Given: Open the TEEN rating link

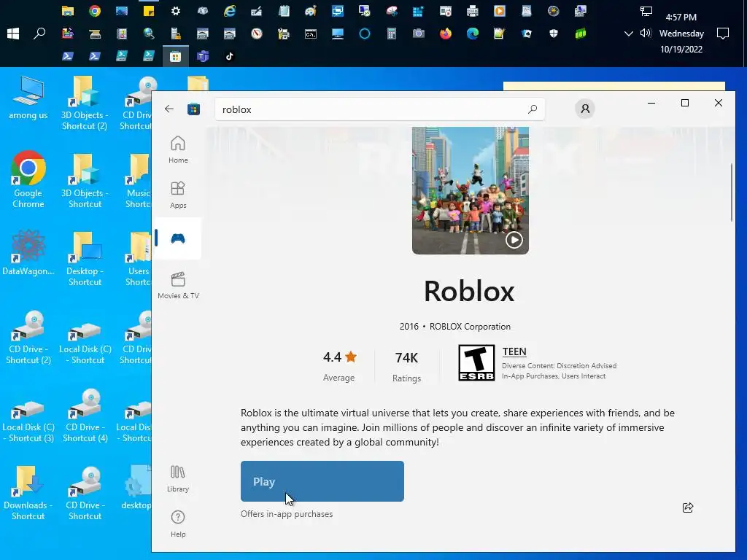Looking at the screenshot, I should click(514, 351).
